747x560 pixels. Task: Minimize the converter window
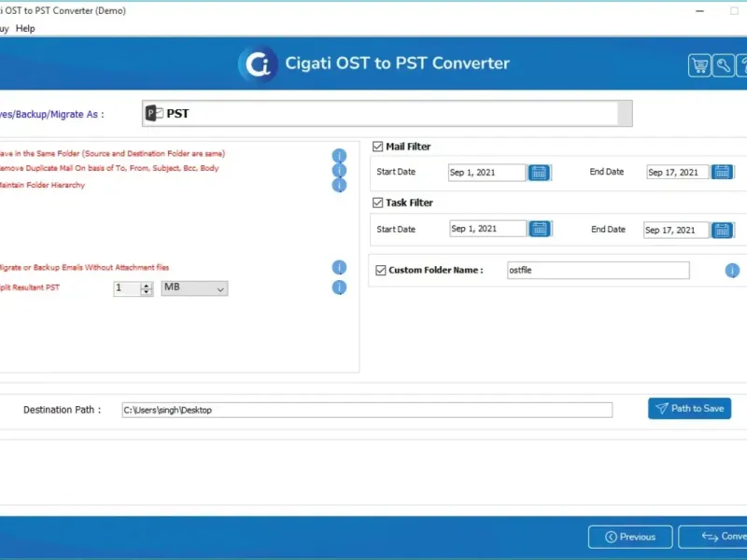pos(699,11)
